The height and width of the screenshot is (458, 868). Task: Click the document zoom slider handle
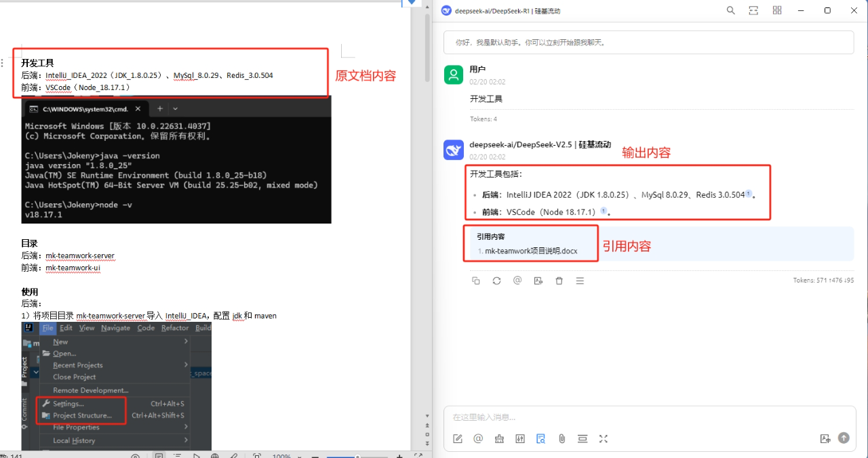click(357, 457)
